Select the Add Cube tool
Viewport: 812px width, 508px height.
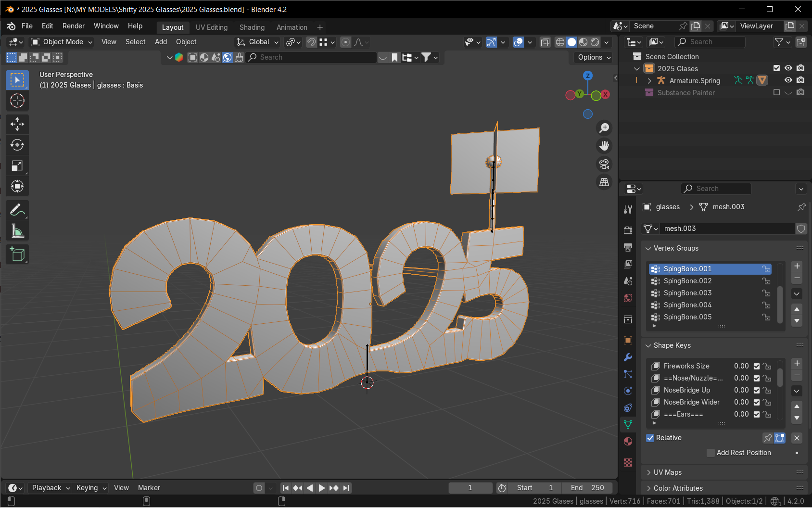(x=17, y=254)
